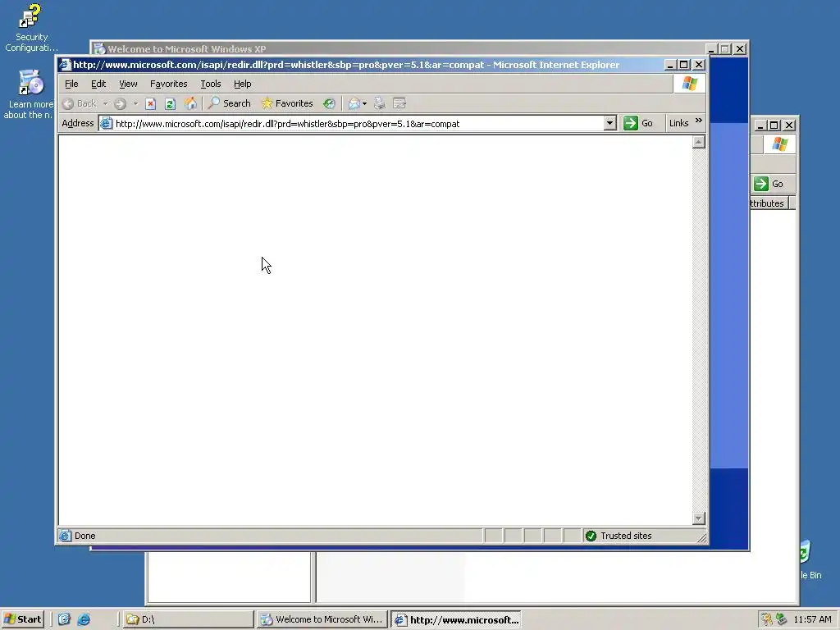
Task: Click the Windows flag logo in Internet Explorer
Action: 689,84
